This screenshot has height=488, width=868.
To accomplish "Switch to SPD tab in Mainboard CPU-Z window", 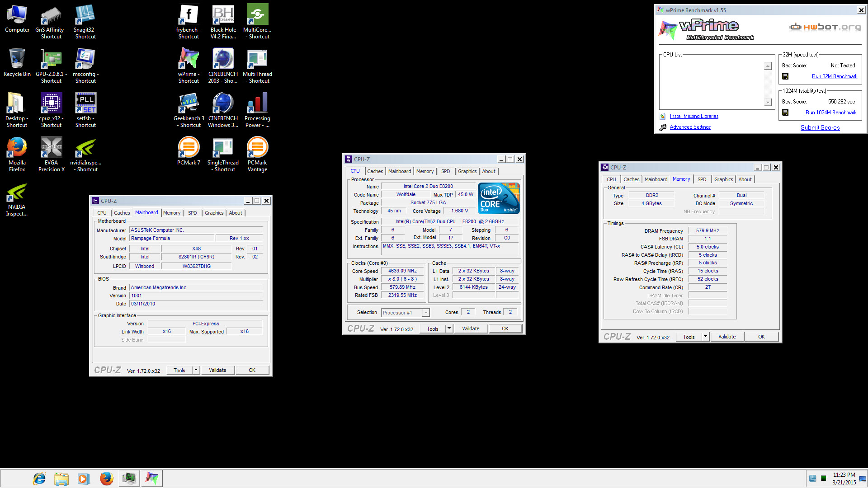I will (193, 213).
